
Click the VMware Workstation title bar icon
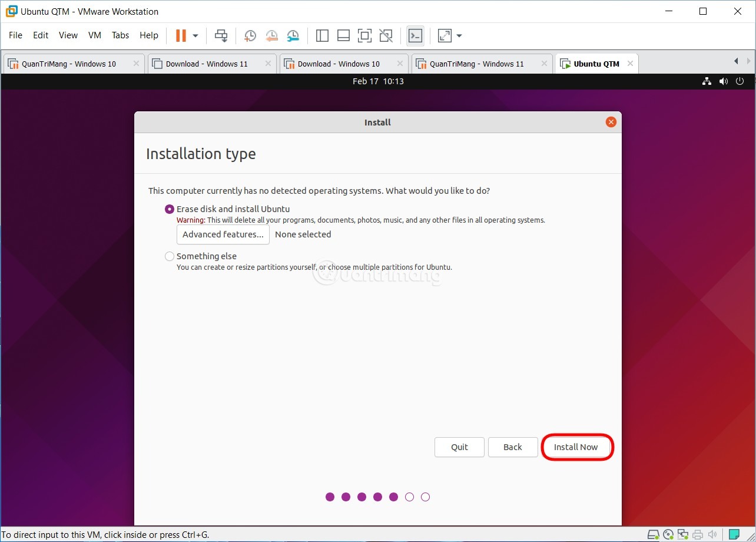coord(11,11)
